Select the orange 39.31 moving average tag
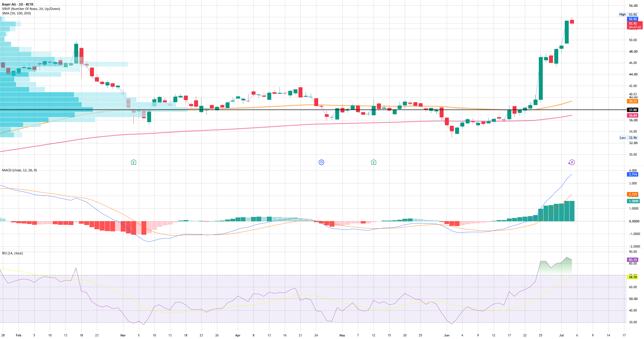The image size is (644, 339). (x=632, y=101)
